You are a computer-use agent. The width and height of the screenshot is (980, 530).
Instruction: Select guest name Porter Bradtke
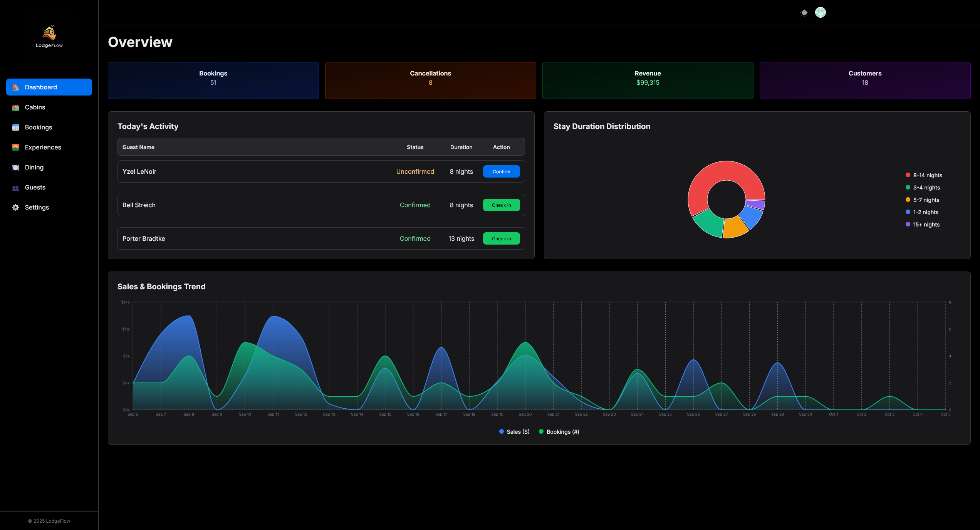tap(144, 238)
